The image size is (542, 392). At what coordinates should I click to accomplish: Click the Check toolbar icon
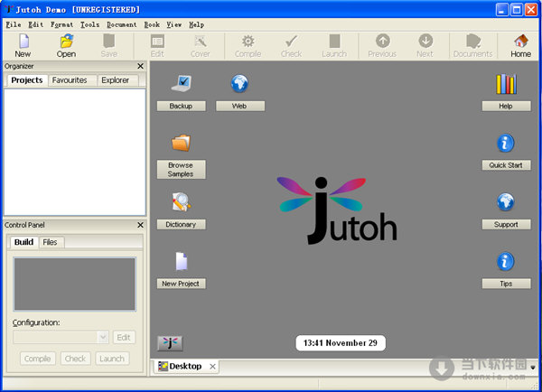click(x=292, y=42)
